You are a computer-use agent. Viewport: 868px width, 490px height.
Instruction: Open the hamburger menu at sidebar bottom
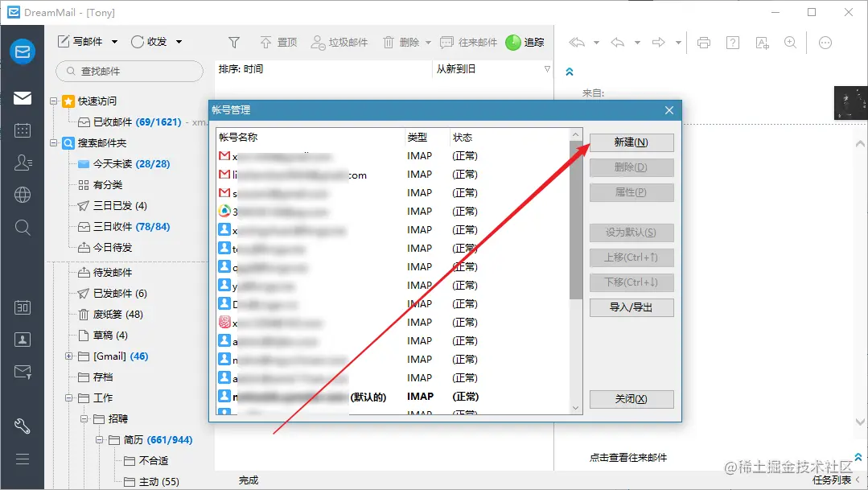click(x=23, y=459)
